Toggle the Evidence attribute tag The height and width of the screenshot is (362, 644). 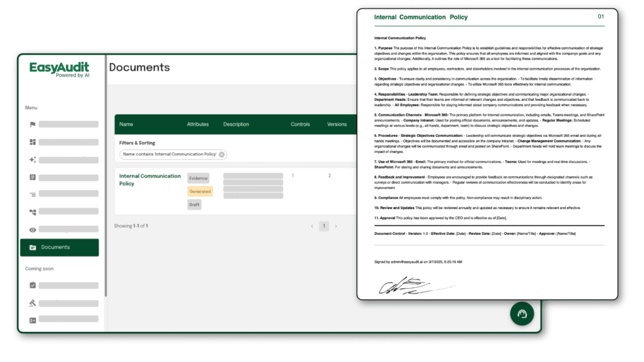[198, 178]
